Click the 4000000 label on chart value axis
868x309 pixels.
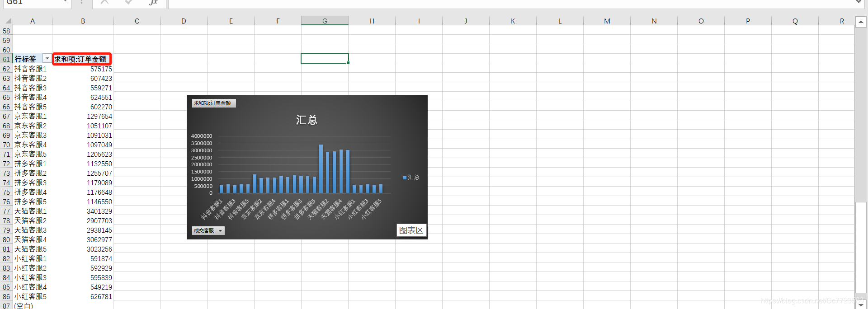[201, 136]
